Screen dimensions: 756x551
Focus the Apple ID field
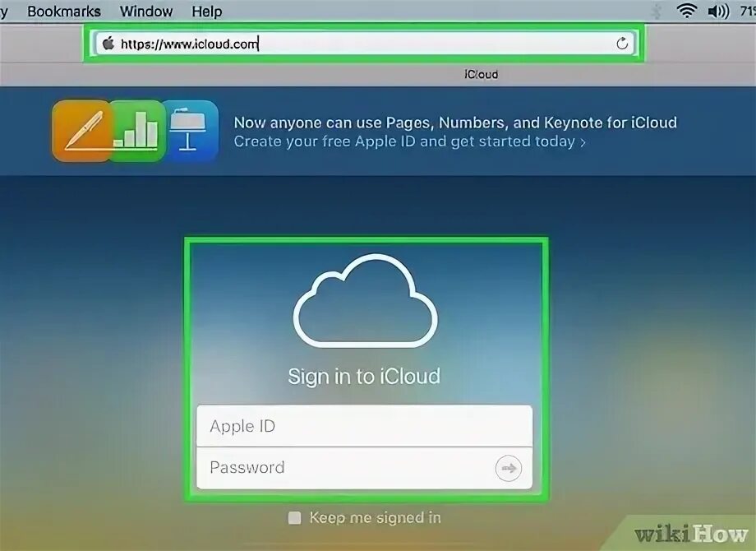coord(365,426)
